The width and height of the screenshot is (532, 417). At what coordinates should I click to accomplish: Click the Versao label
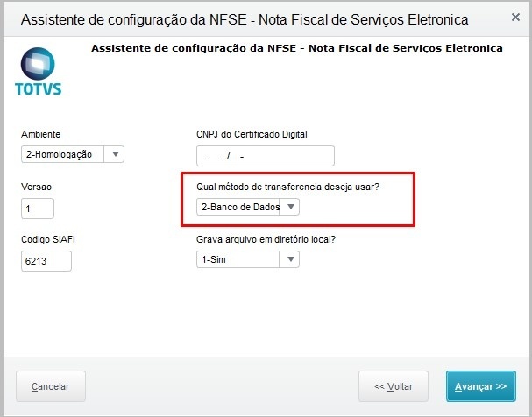click(x=37, y=187)
